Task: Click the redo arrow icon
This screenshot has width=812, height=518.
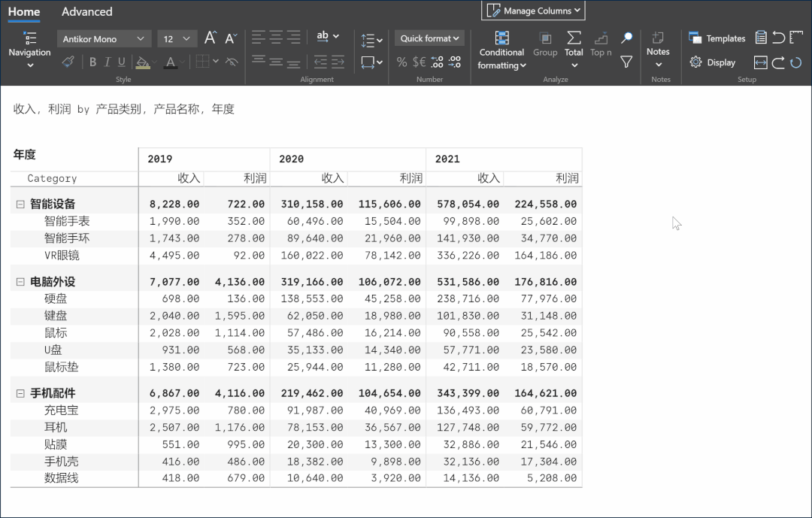Action: point(778,62)
